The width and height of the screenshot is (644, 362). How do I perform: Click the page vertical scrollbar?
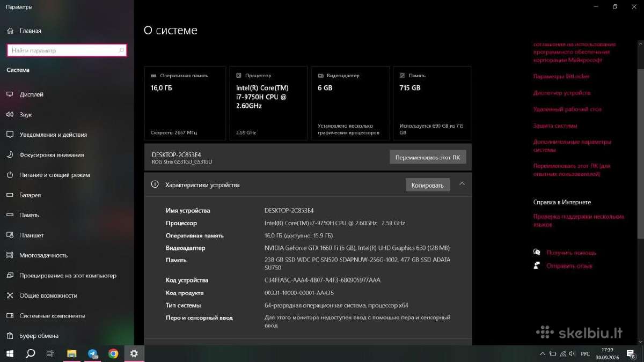pyautogui.click(x=640, y=153)
